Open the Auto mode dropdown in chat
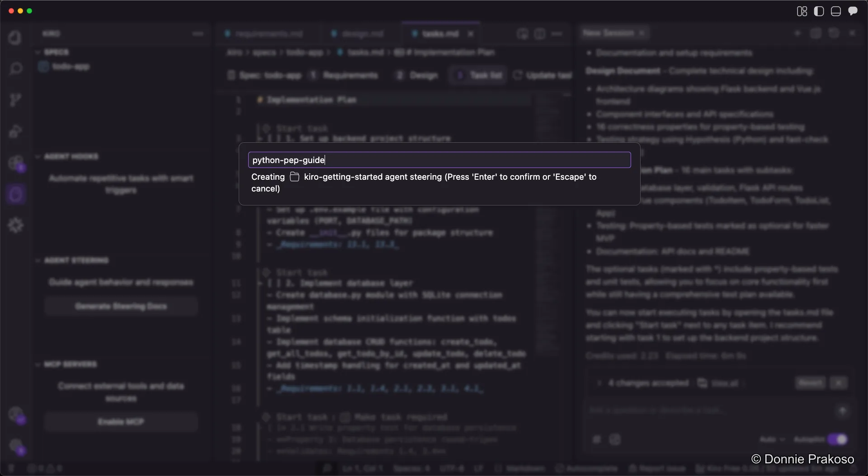 pyautogui.click(x=772, y=439)
